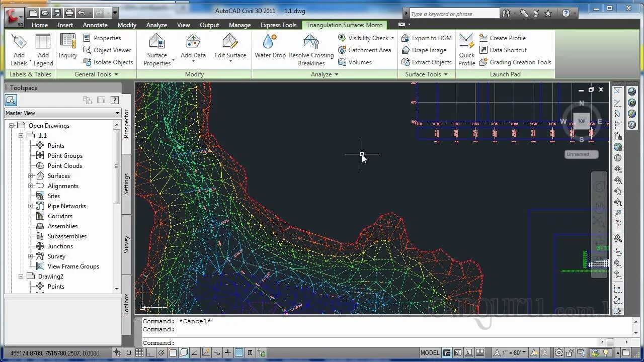
Task: Run the Water Drop analysis
Action: (270, 46)
